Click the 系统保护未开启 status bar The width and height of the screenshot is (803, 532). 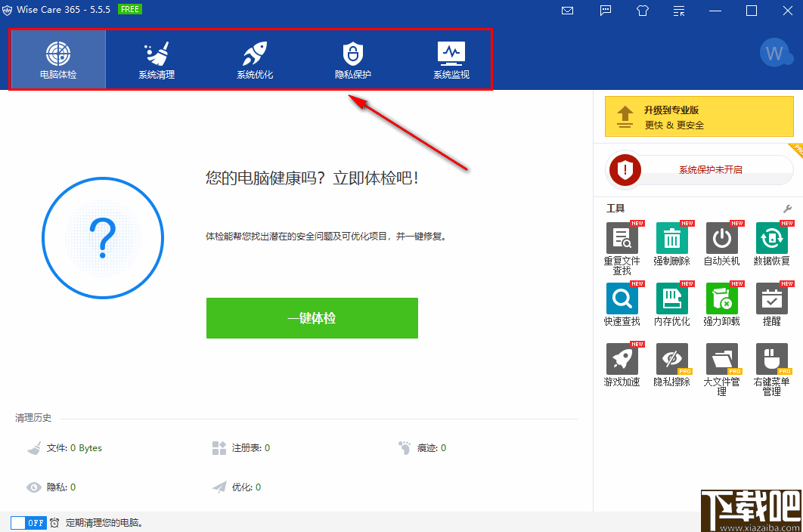[x=710, y=170]
